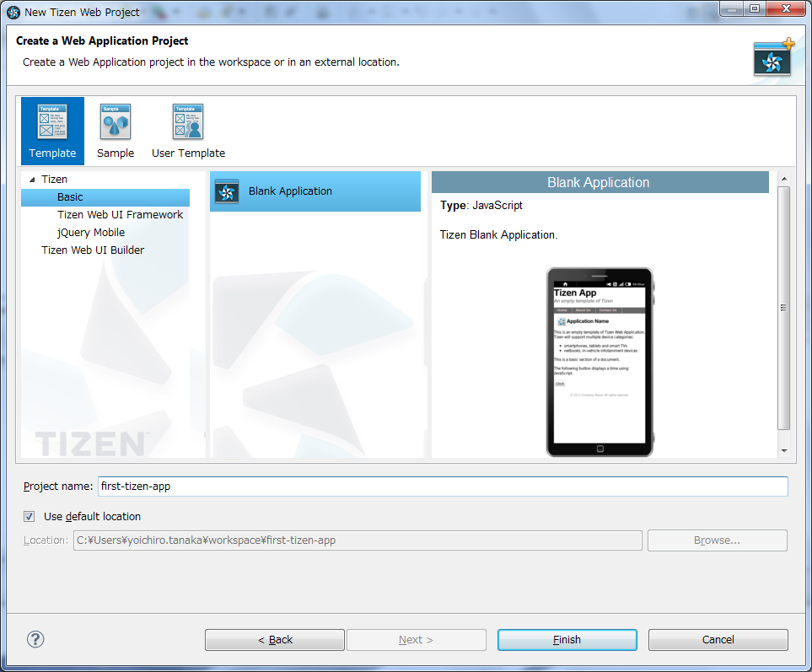Close the New Tizen Web Project window
Screen dimensions: 812x672
pos(786,8)
